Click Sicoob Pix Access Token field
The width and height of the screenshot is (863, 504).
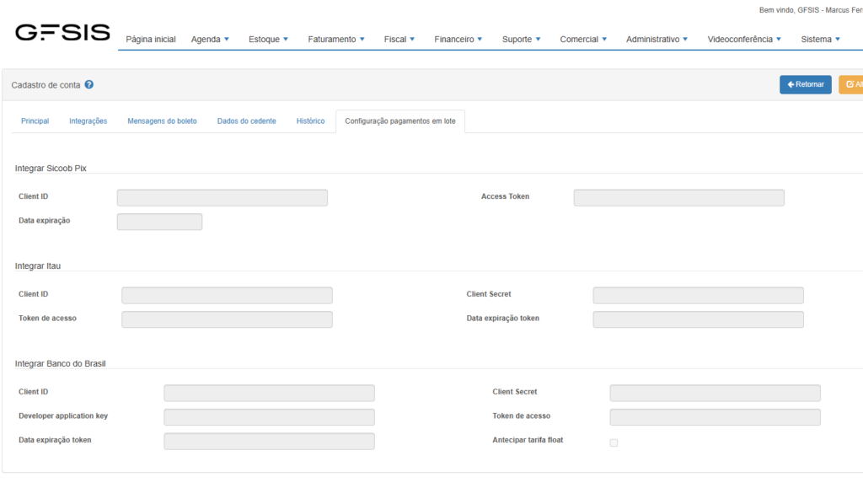678,198
